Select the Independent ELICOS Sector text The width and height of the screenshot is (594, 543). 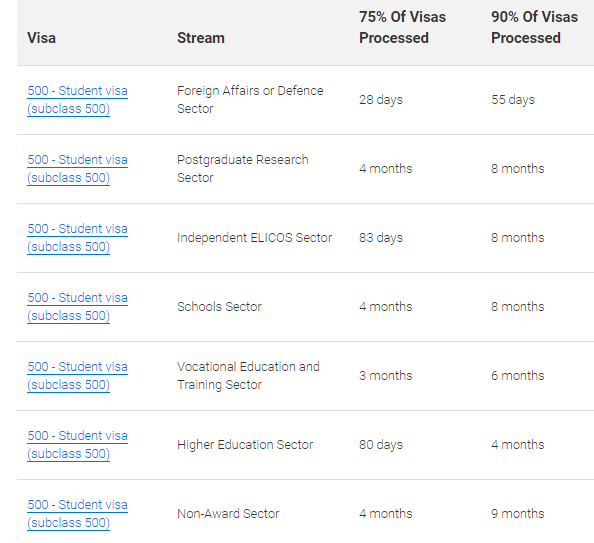click(x=254, y=238)
